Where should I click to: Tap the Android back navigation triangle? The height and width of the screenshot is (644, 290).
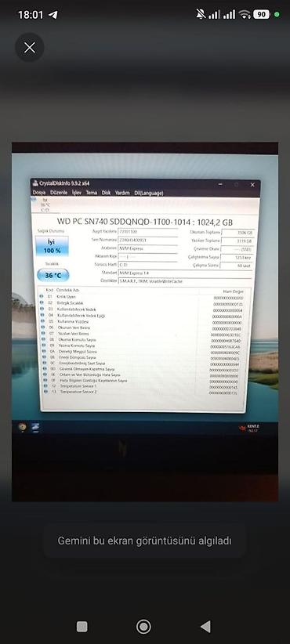(x=205, y=626)
